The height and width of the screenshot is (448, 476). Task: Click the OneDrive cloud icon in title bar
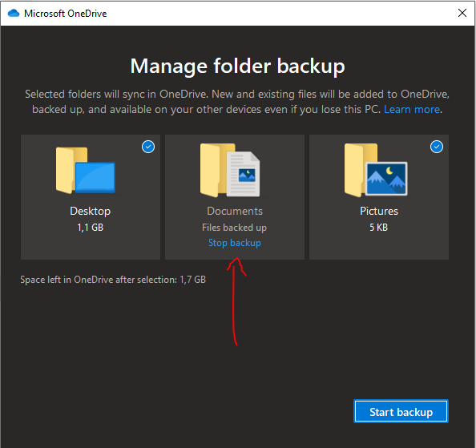pos(14,14)
